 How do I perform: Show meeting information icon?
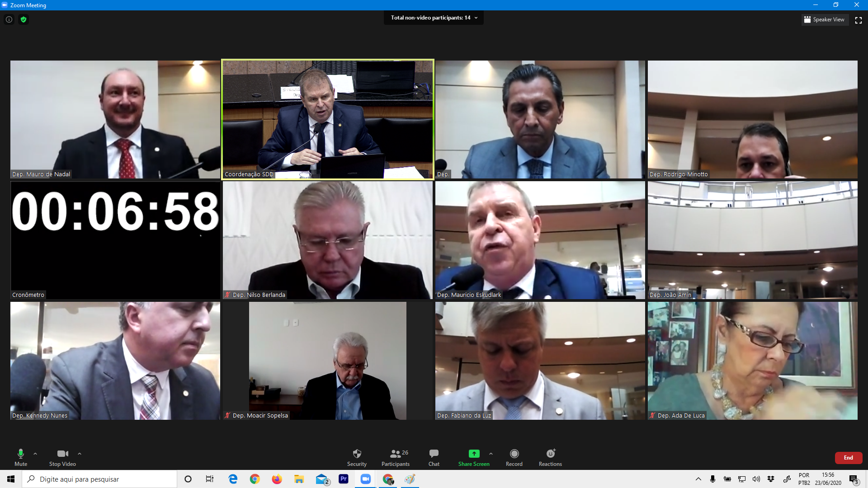9,19
